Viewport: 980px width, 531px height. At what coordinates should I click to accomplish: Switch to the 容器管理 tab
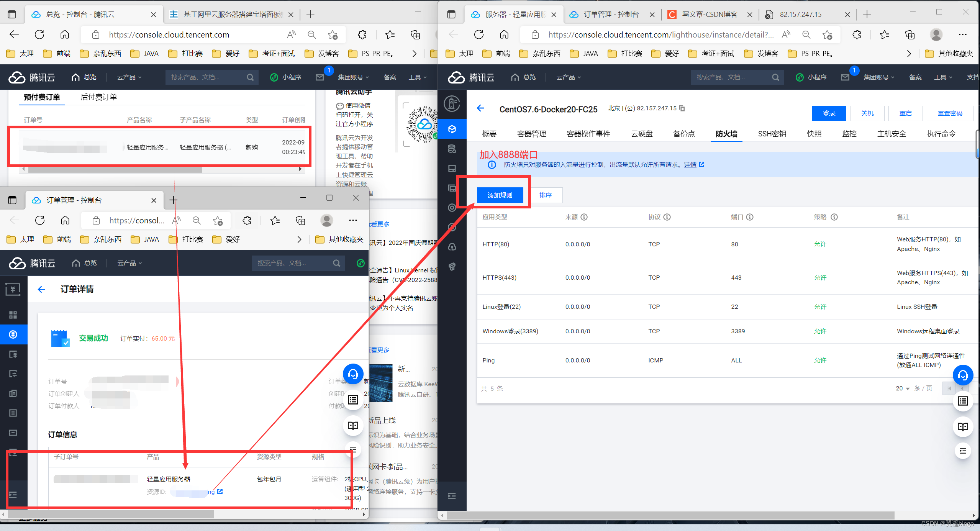tap(531, 134)
